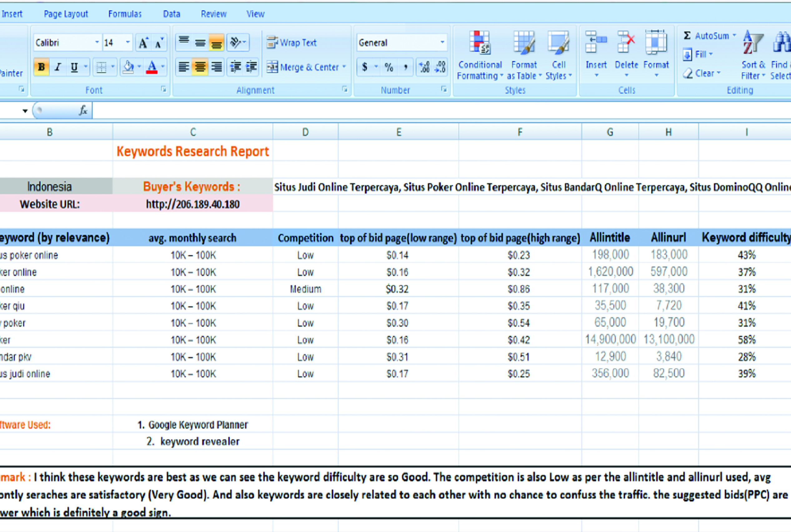Apply the Percent Style number format

(x=389, y=67)
